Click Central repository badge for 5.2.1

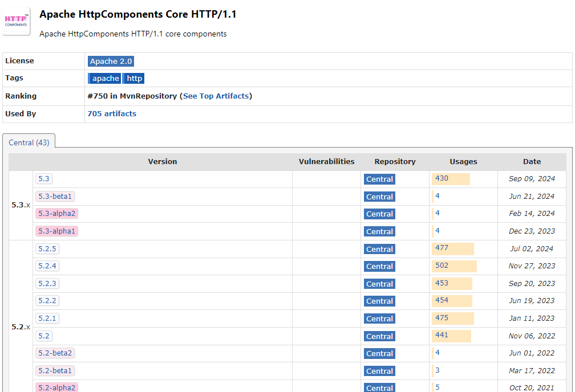pos(379,318)
